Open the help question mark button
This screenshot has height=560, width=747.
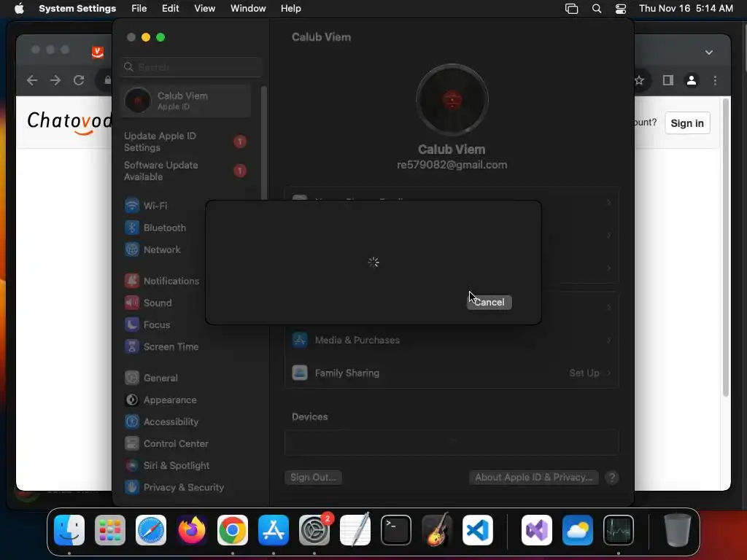point(612,478)
